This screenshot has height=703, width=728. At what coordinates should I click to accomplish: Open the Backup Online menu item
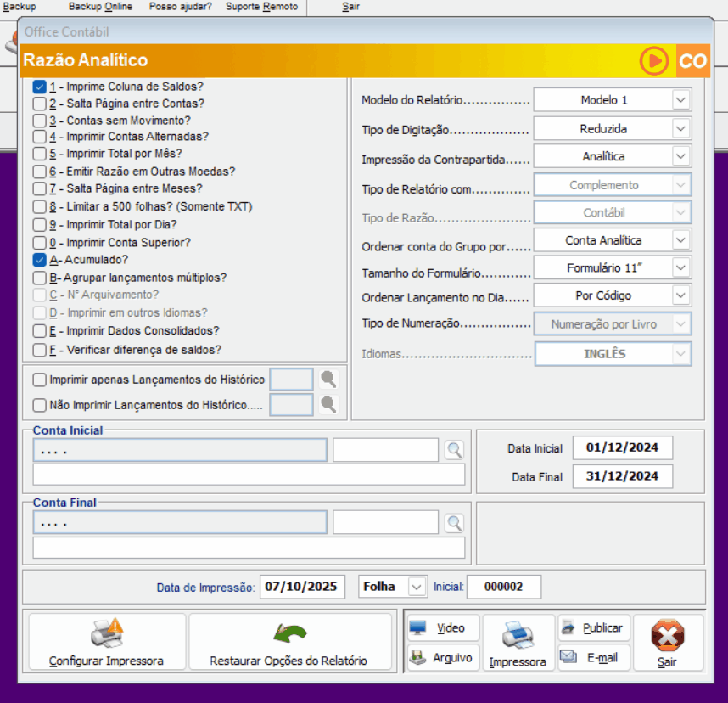[100, 7]
